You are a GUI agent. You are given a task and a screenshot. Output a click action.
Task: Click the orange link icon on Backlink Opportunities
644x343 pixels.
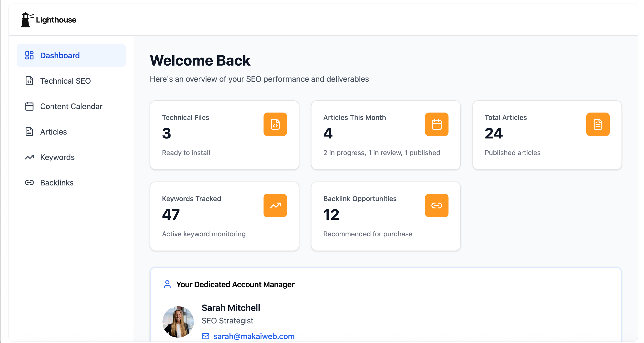tap(436, 206)
